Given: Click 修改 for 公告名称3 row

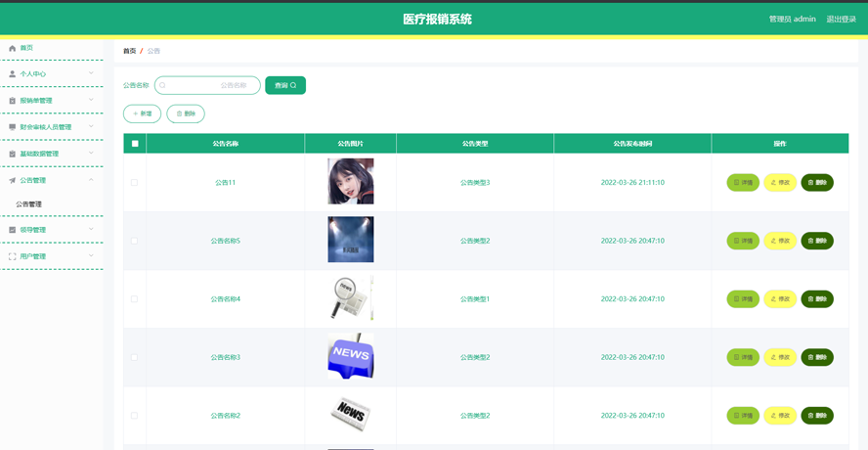Looking at the screenshot, I should (780, 357).
